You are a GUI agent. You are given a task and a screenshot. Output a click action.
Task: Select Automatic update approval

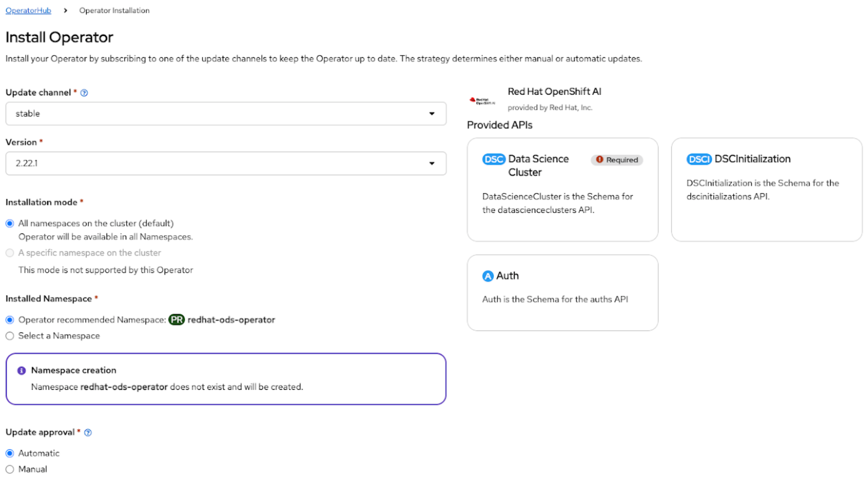point(10,453)
